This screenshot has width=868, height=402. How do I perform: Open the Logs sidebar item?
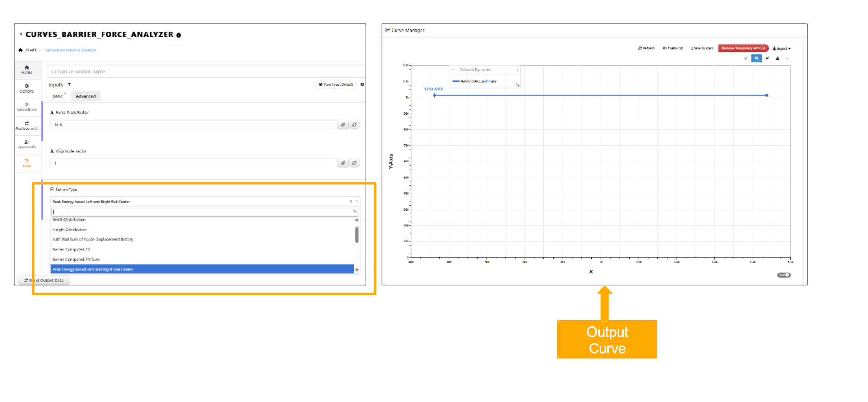(26, 162)
